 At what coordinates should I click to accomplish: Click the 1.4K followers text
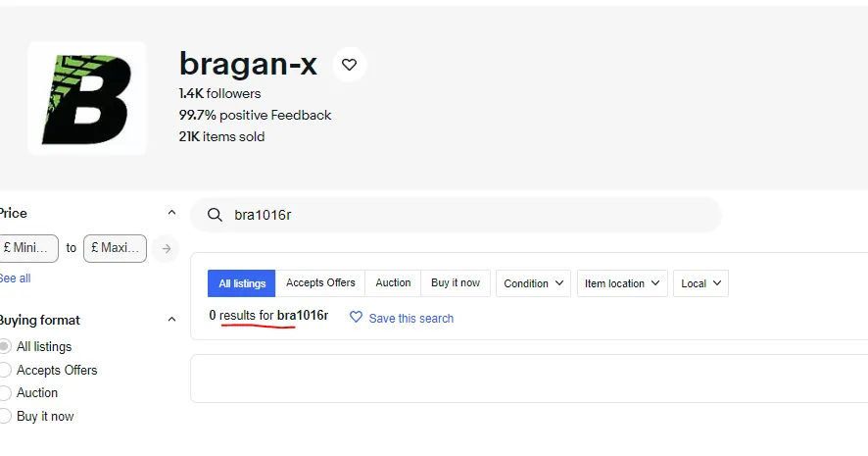click(x=219, y=93)
